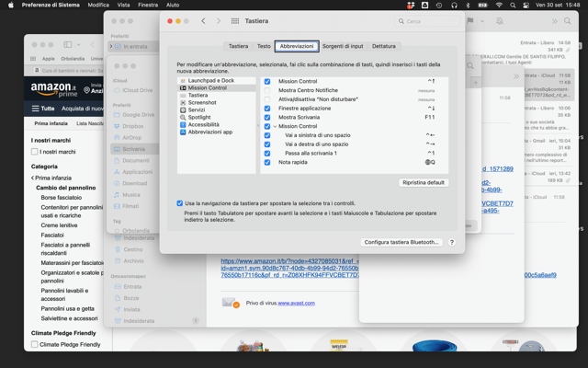
Task: Click the Time Machine menu bar icon
Action: [x=439, y=6]
